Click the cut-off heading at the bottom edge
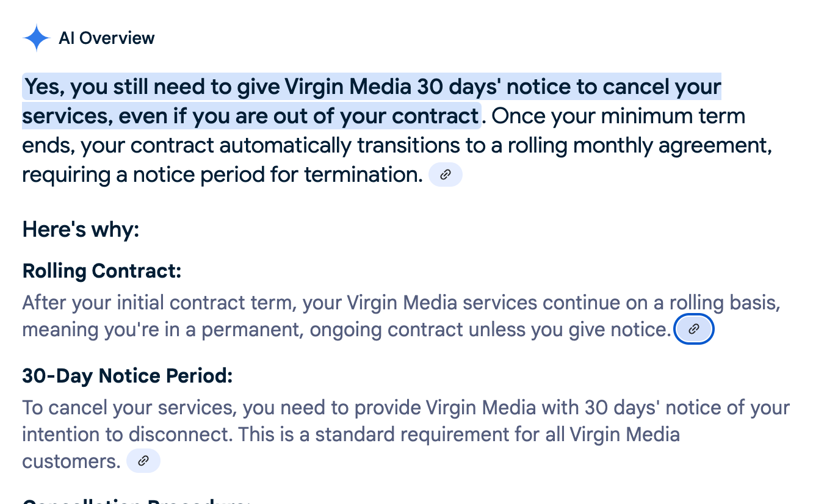 (136, 502)
